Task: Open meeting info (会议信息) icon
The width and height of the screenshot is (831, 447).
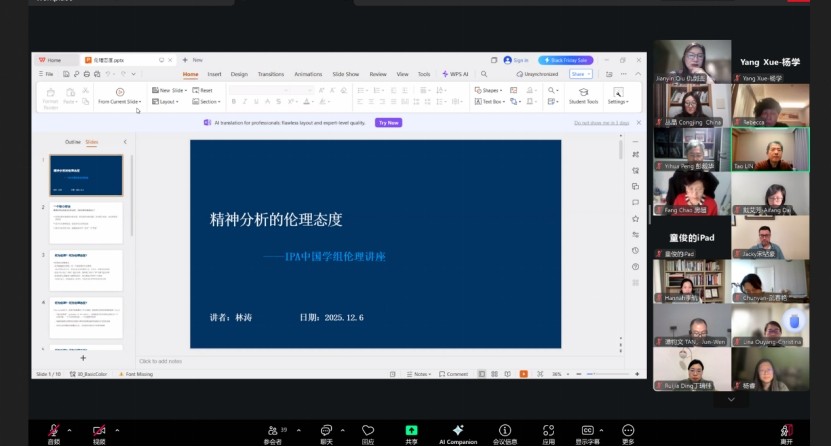Action: click(x=505, y=430)
